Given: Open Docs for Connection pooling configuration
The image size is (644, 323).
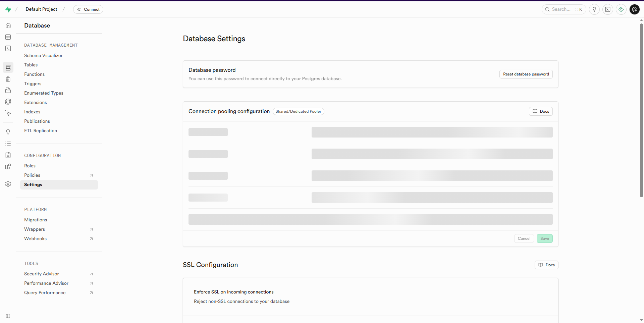Looking at the screenshot, I should 540,111.
